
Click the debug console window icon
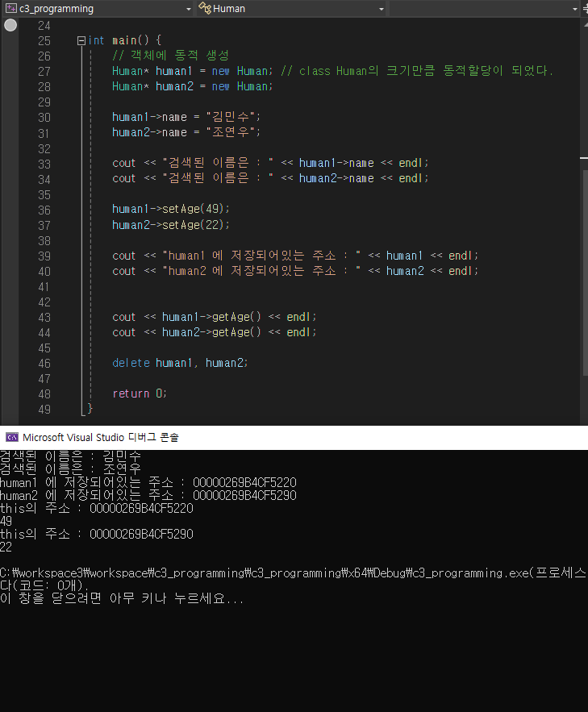pyautogui.click(x=12, y=437)
